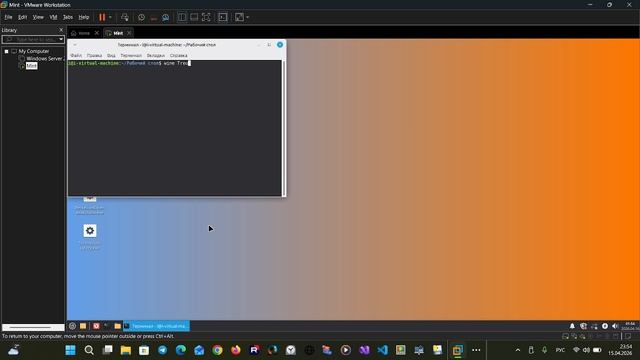
Task: Click the stretch guest display icon
Action: (239, 17)
